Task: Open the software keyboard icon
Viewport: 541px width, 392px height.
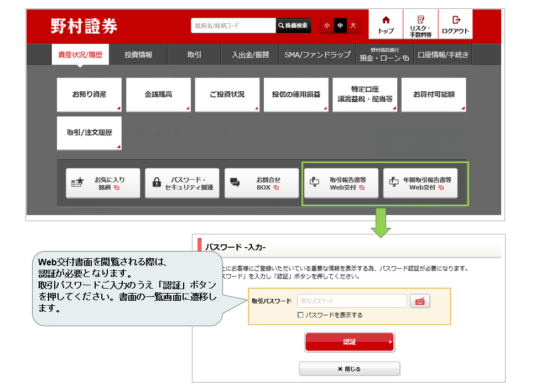Action: click(420, 301)
